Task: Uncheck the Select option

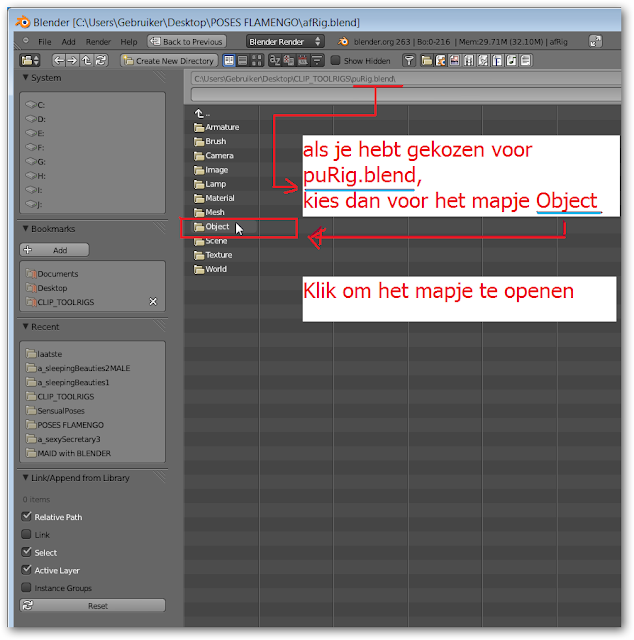Action: pyautogui.click(x=27, y=552)
